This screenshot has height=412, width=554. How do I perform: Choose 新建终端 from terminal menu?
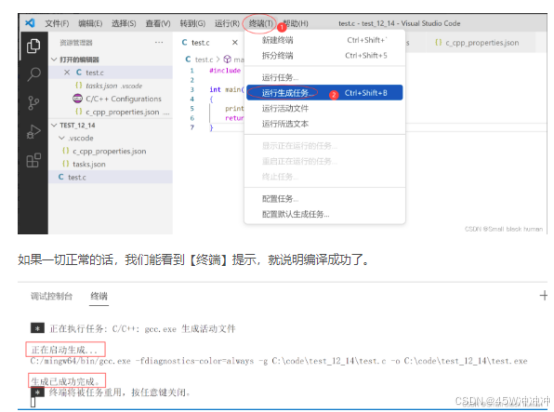324,40
